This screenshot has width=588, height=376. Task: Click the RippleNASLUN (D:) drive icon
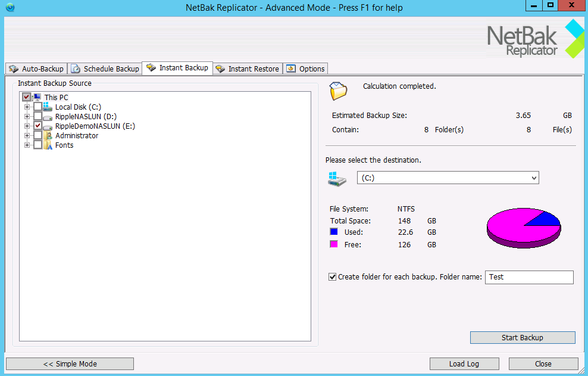click(48, 117)
